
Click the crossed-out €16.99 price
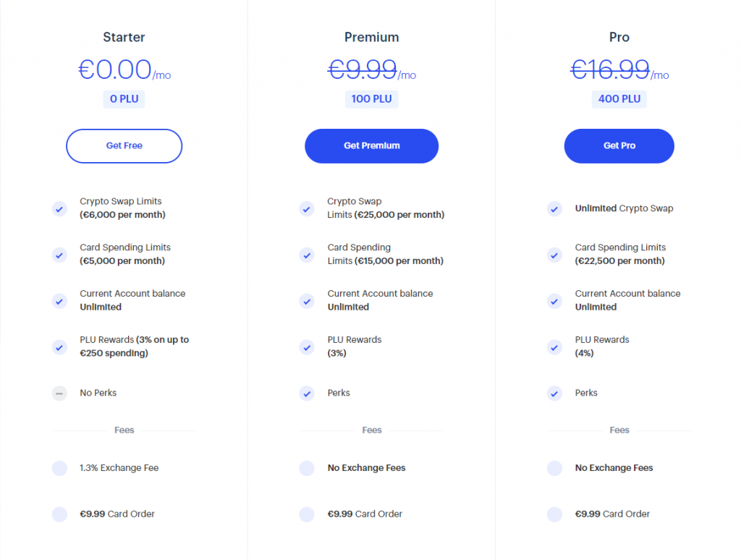click(610, 69)
